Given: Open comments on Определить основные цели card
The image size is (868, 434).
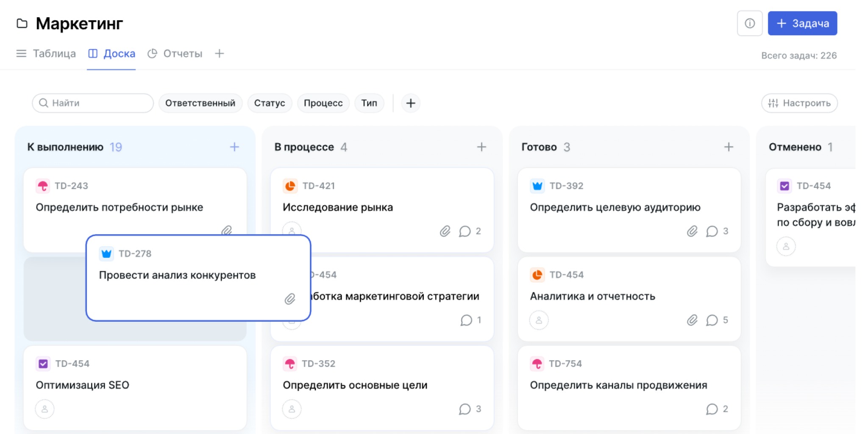Looking at the screenshot, I should 470,409.
